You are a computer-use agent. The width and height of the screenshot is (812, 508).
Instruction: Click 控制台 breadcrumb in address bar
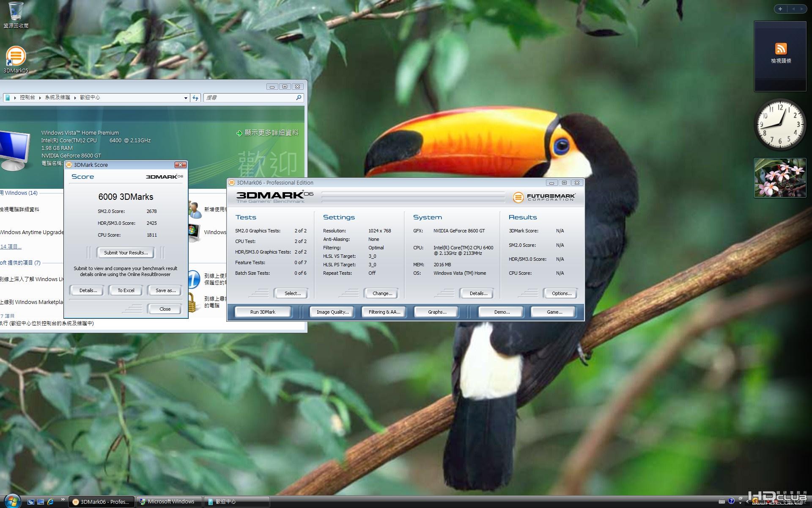point(27,97)
